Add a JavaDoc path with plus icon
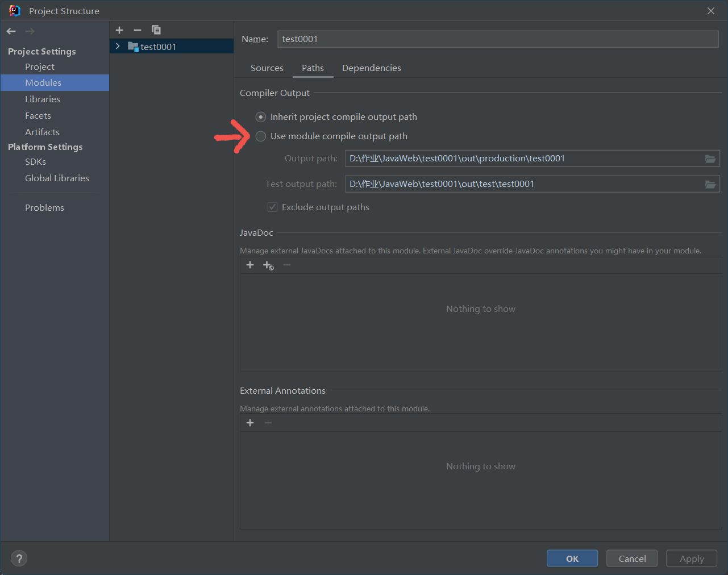Image resolution: width=728 pixels, height=575 pixels. click(250, 265)
